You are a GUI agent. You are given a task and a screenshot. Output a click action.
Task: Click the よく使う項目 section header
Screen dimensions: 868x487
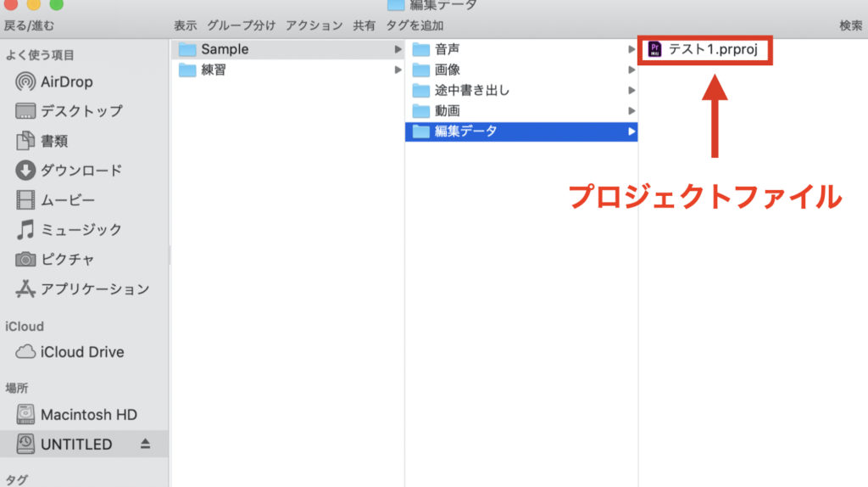pos(40,55)
